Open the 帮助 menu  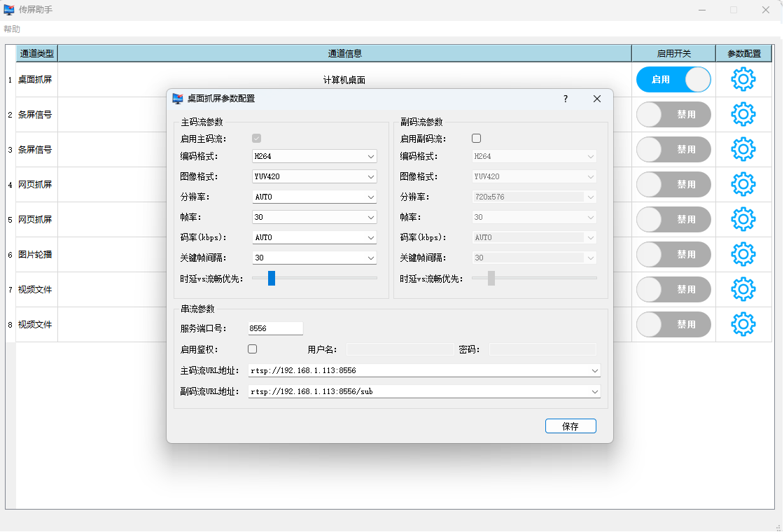[x=12, y=29]
